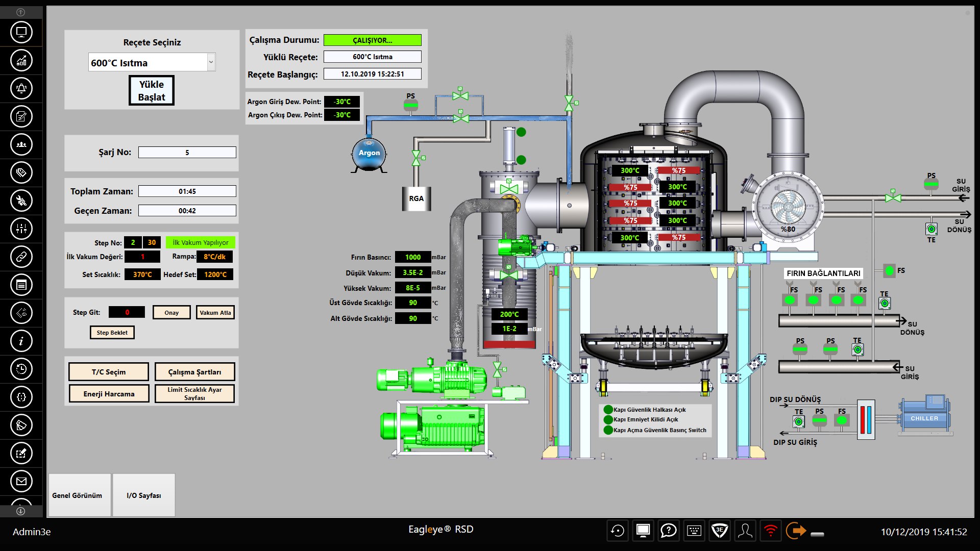The height and width of the screenshot is (551, 980).
Task: Toggle the lower argon line valve
Action: 461,118
